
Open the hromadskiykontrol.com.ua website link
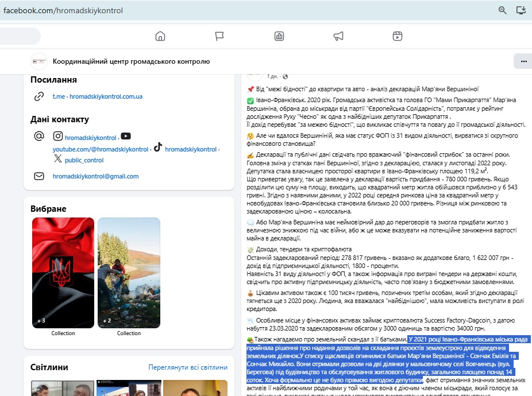[x=106, y=96]
